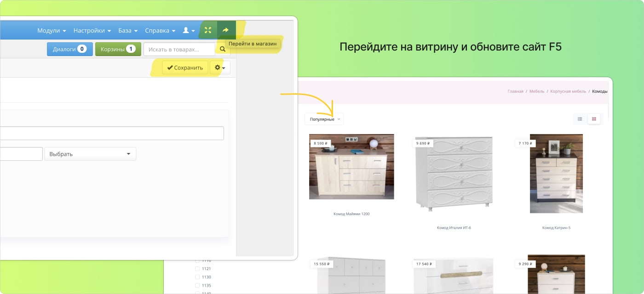Open the gear settings dropdown

pos(220,68)
